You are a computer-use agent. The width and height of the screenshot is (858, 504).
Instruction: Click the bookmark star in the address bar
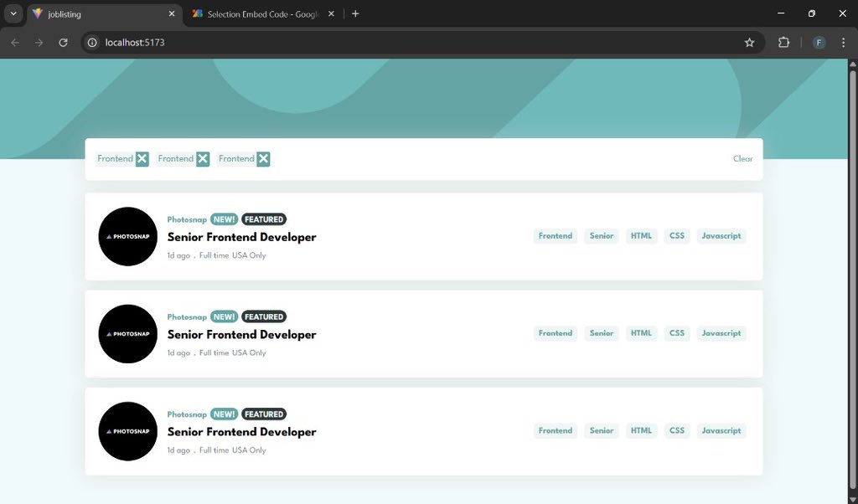(750, 42)
